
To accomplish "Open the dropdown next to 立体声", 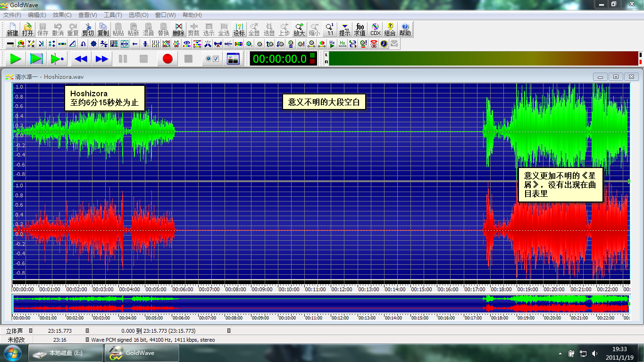I will click(31, 331).
